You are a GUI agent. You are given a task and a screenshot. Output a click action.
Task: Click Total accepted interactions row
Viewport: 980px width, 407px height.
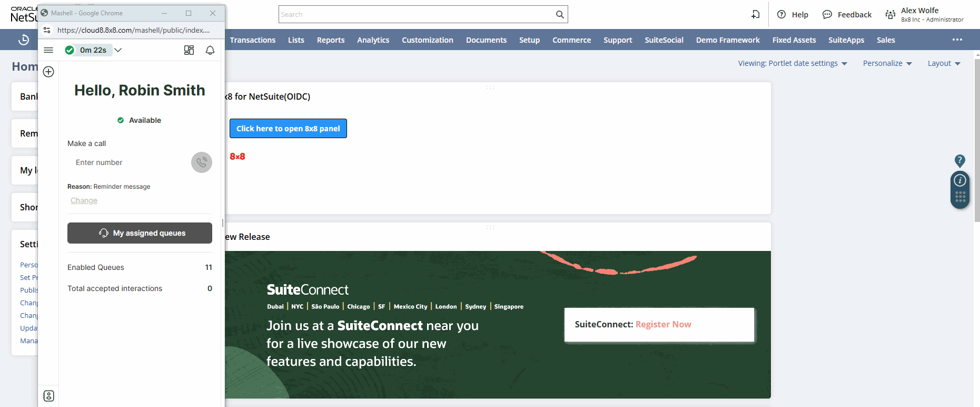140,288
